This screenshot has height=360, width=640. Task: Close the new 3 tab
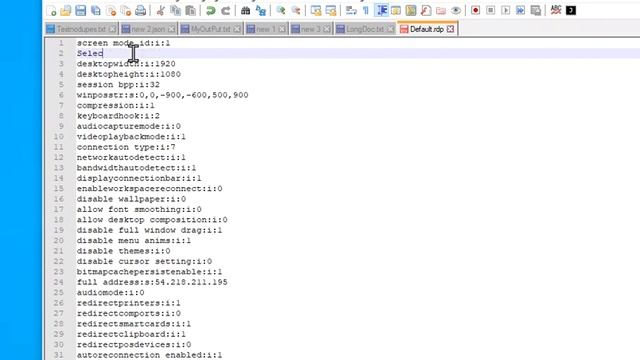[327, 29]
